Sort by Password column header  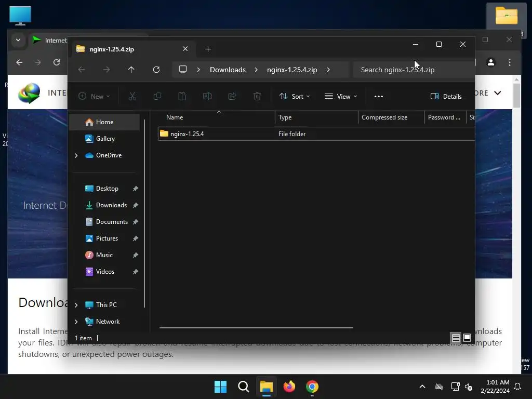pyautogui.click(x=445, y=117)
